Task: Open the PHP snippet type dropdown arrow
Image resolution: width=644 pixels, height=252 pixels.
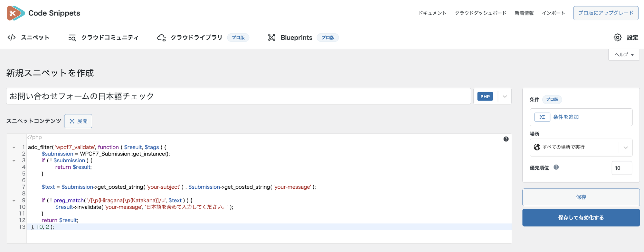Action: 505,96
